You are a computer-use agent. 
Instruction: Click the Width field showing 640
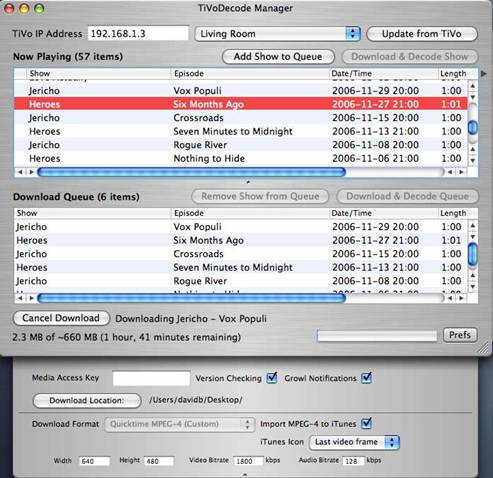coord(94,461)
